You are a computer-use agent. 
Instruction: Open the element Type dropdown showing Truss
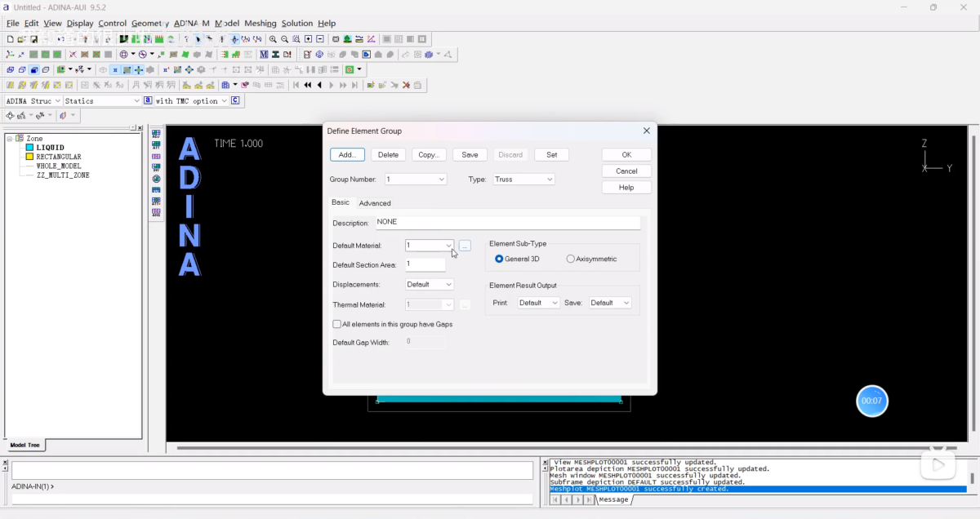549,179
